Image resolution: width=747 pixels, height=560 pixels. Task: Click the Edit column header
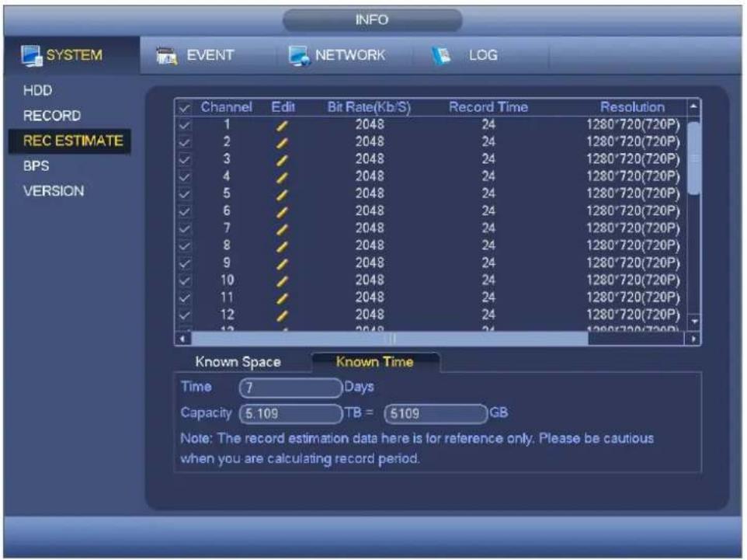tap(283, 107)
